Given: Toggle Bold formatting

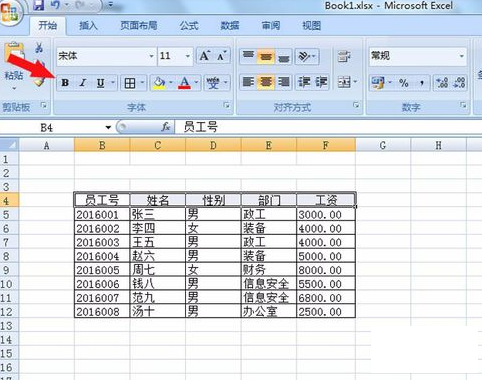Looking at the screenshot, I should 65,83.
